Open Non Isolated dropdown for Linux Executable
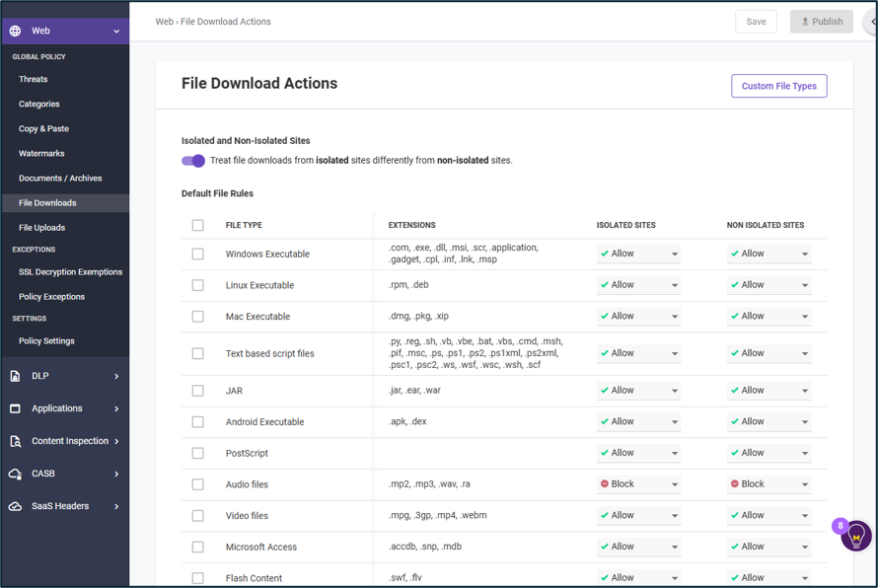This screenshot has width=878, height=588. 768,284
